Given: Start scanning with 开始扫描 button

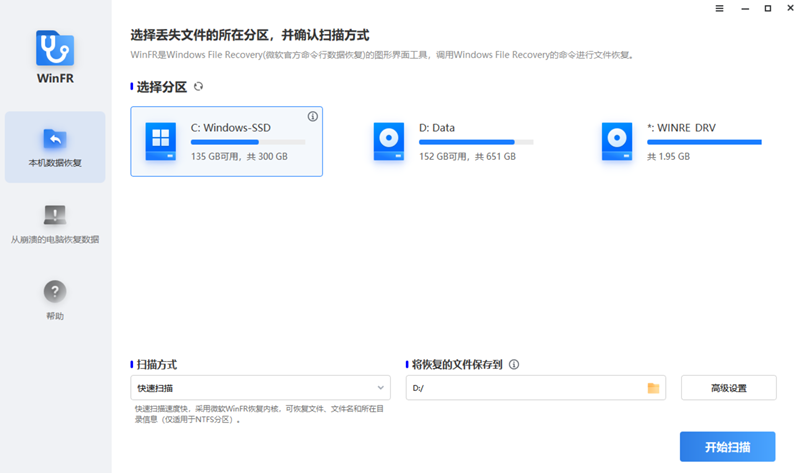Looking at the screenshot, I should (728, 447).
